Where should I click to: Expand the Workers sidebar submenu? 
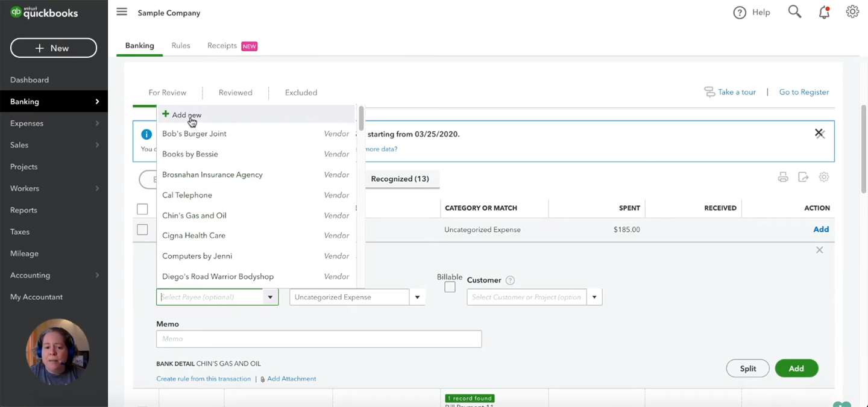(97, 188)
